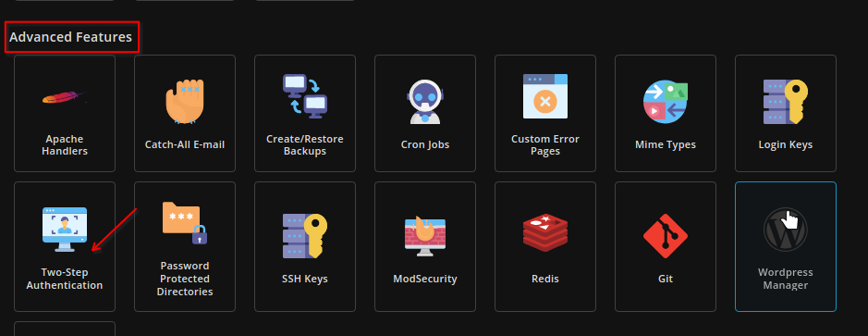
Task: Click the Redis label
Action: tap(545, 279)
